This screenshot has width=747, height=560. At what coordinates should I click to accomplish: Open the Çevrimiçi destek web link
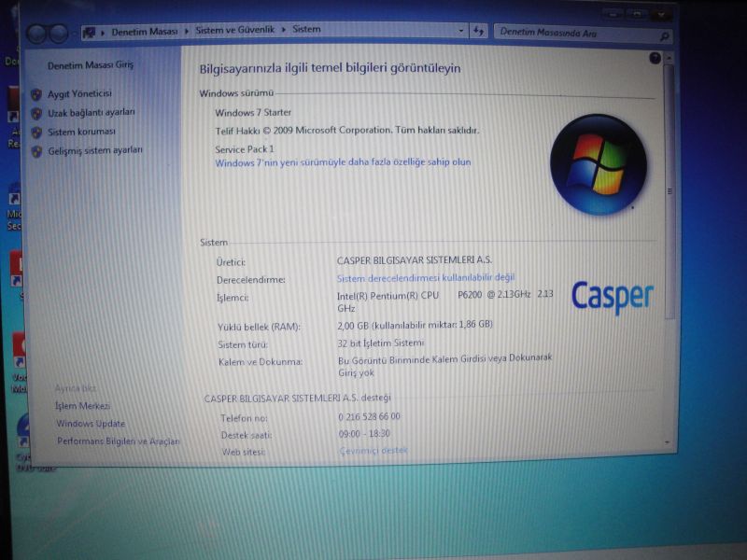[373, 450]
